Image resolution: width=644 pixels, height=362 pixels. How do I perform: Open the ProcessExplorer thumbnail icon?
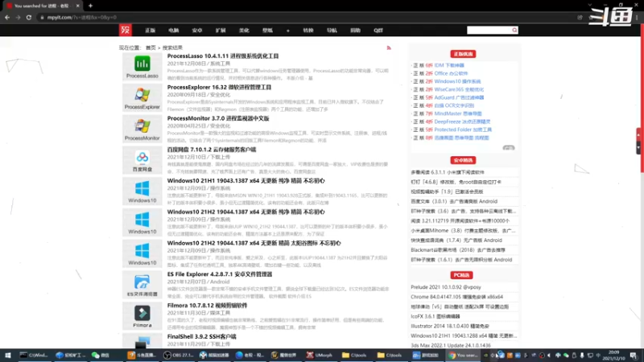pyautogui.click(x=142, y=98)
